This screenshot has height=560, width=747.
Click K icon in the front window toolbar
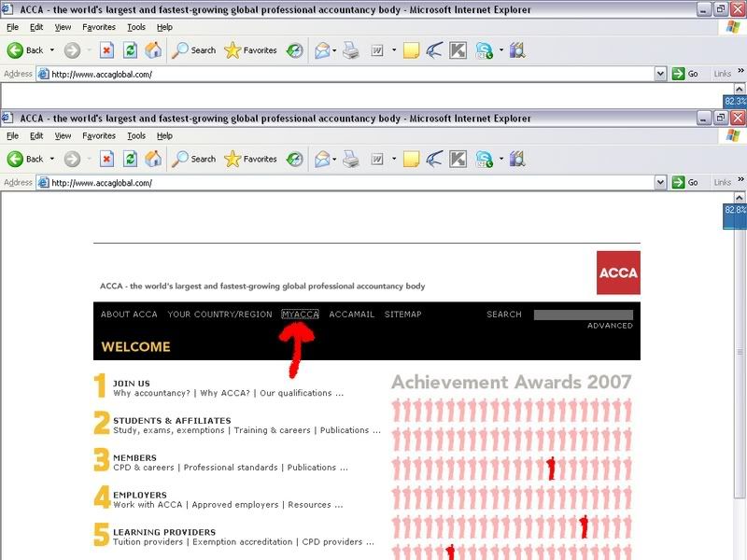(x=458, y=159)
